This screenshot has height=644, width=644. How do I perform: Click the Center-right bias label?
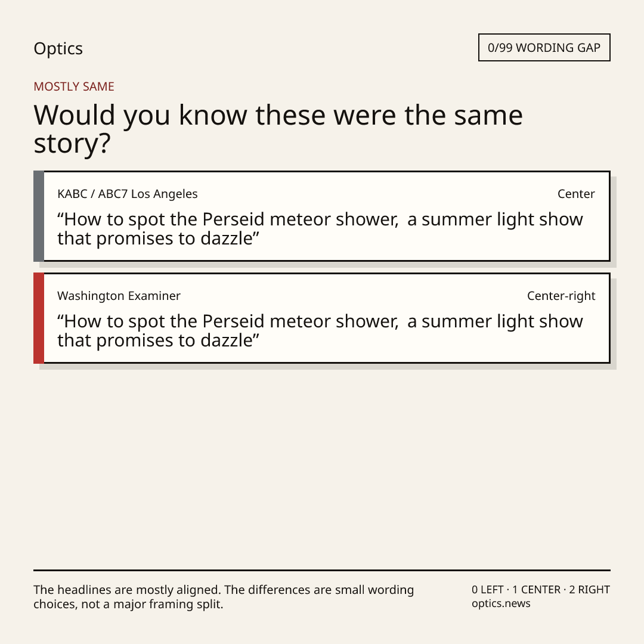click(x=561, y=296)
